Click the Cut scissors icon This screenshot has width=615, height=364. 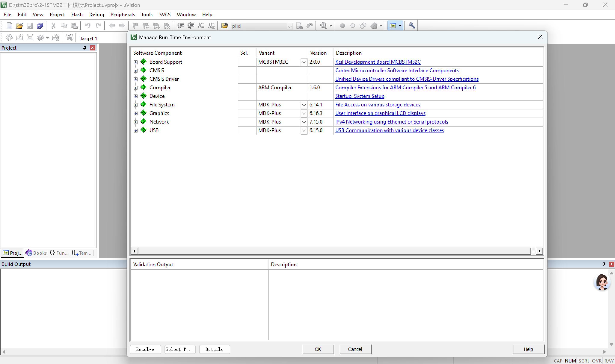(53, 26)
